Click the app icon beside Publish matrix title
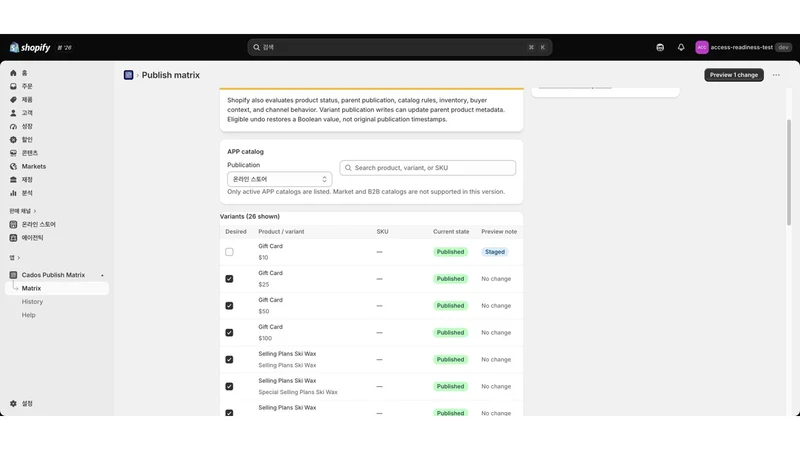 pyautogui.click(x=129, y=75)
